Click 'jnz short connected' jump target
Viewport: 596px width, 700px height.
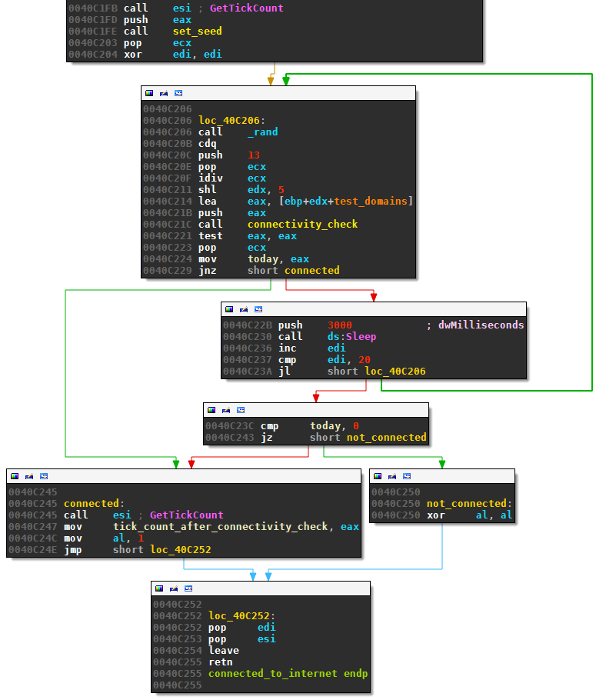tap(312, 271)
